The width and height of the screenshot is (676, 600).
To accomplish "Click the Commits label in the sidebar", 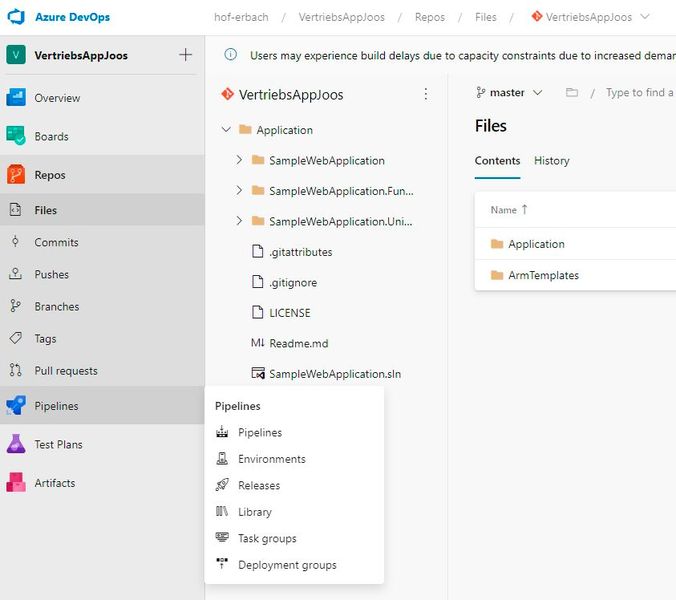I will click(x=56, y=242).
